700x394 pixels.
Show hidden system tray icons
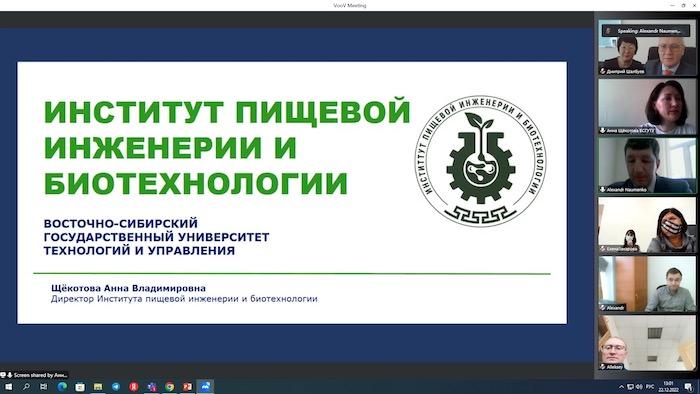click(x=621, y=387)
